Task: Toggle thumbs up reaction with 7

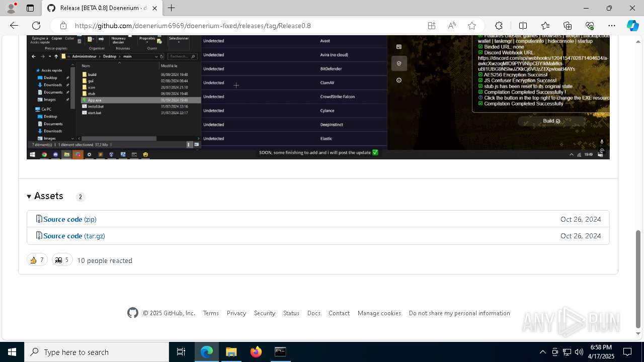Action: click(x=37, y=260)
